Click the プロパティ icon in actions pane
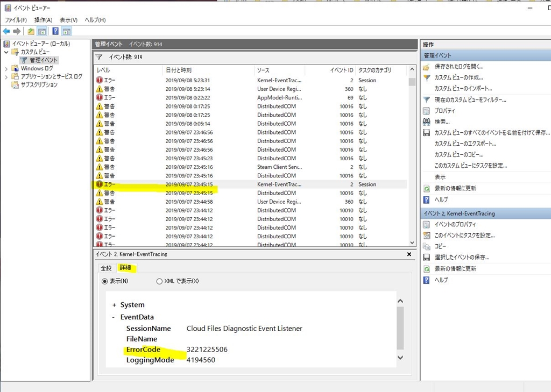Screen dimensions: 551x392 [426, 111]
